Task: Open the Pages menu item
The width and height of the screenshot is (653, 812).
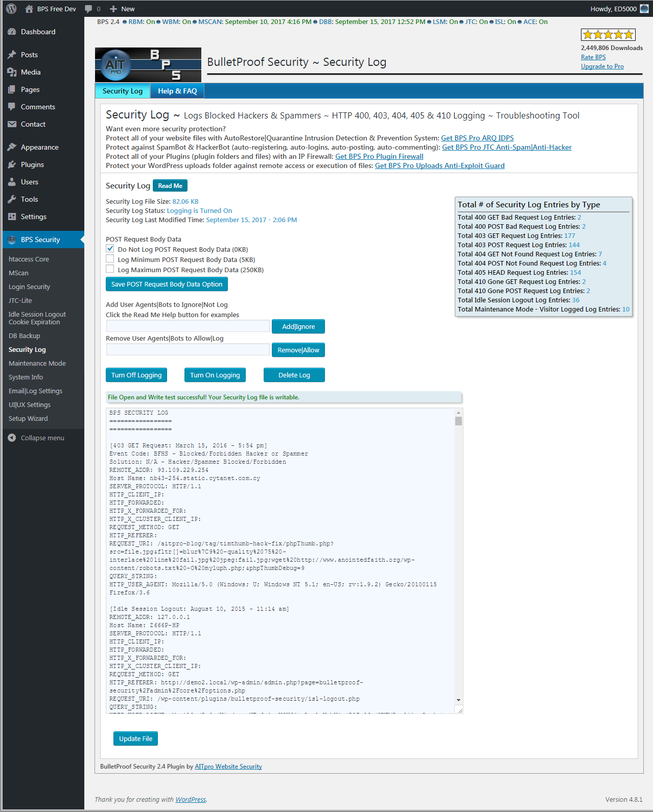Action: pos(43,89)
